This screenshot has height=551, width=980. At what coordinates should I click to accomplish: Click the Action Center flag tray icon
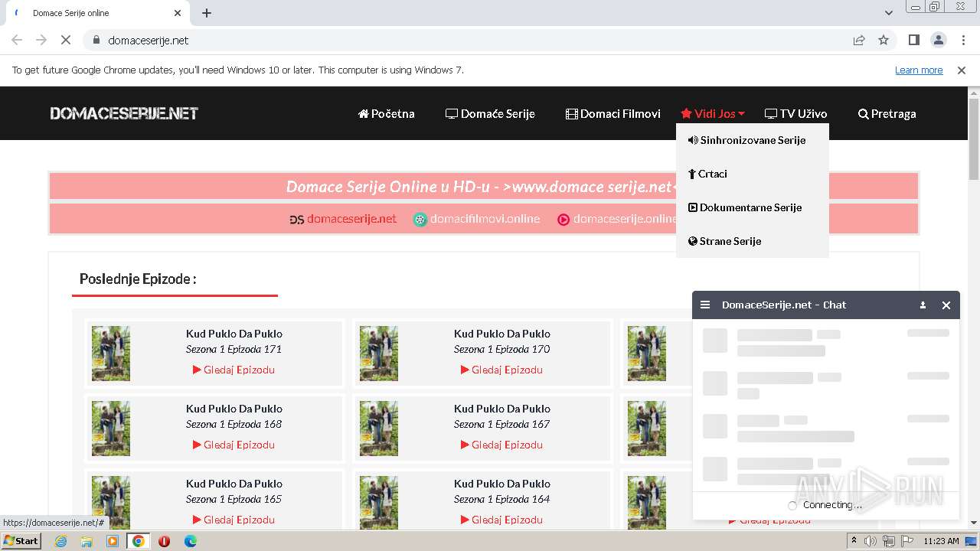[x=906, y=541]
